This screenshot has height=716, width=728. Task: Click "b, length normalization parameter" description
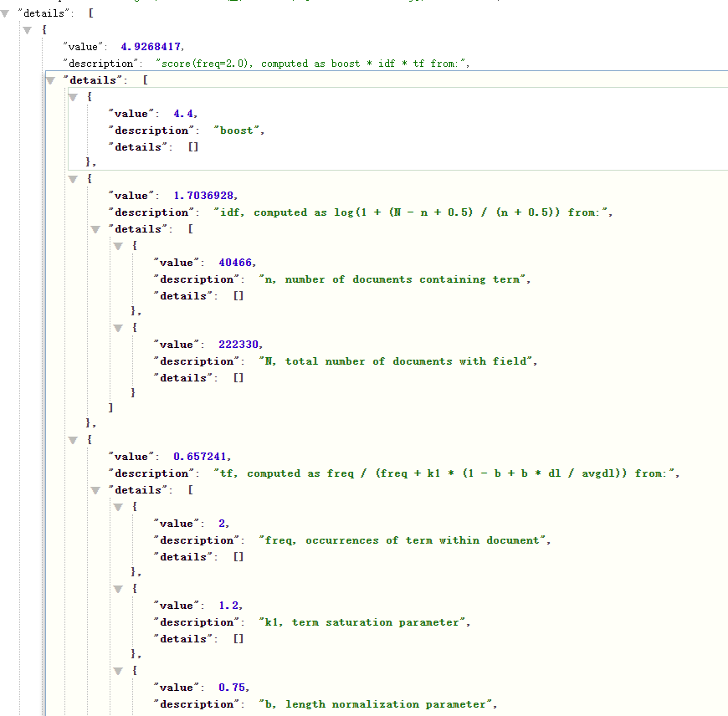(376, 704)
